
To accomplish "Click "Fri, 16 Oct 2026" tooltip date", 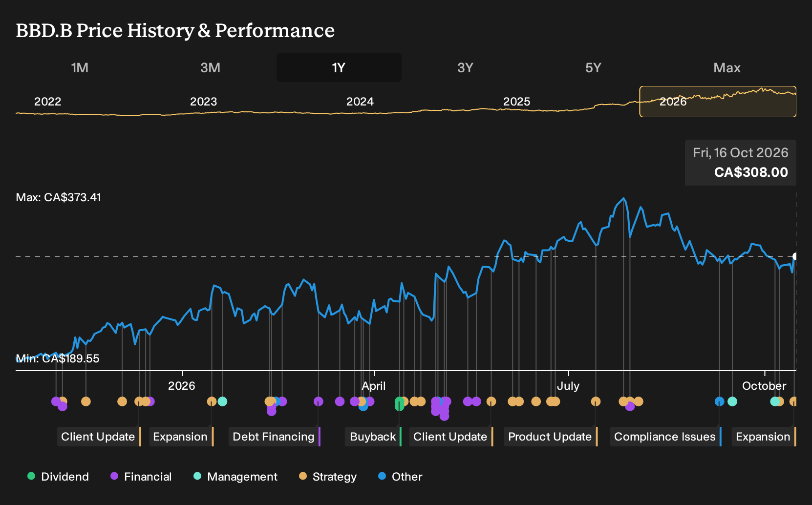I will [x=740, y=153].
